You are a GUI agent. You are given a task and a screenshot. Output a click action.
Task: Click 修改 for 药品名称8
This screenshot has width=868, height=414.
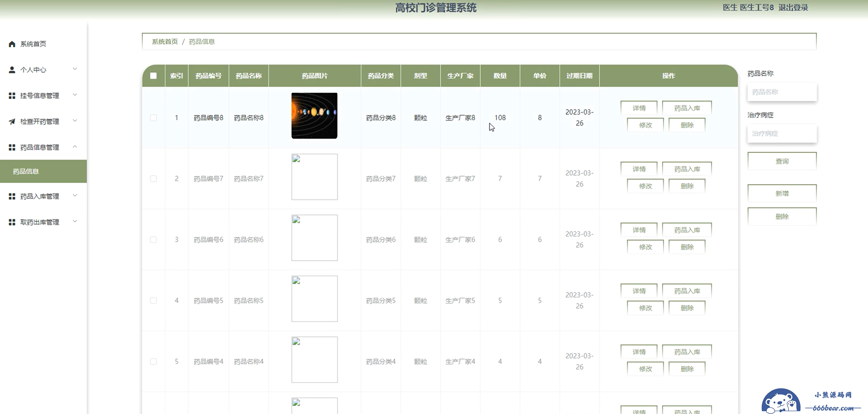(645, 125)
